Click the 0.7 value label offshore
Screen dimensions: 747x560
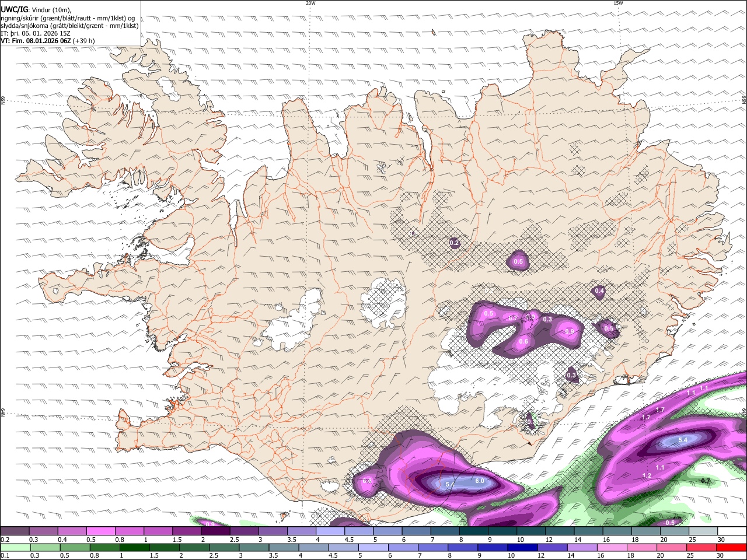pyautogui.click(x=705, y=481)
